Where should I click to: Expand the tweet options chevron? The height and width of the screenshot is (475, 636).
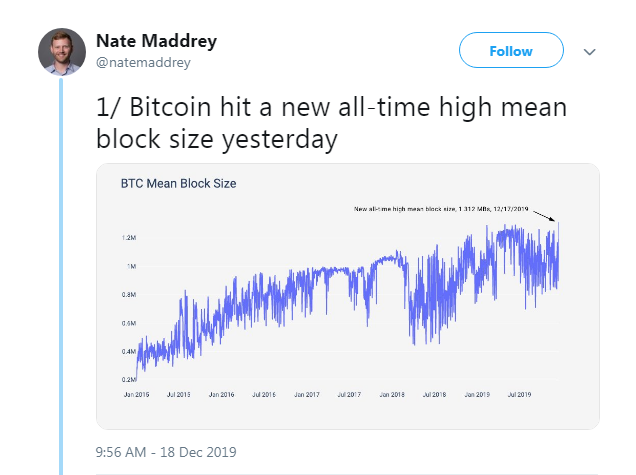coord(589,51)
